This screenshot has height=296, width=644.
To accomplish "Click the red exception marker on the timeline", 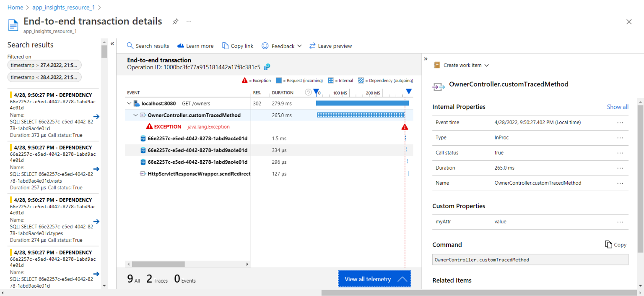I will tap(405, 126).
